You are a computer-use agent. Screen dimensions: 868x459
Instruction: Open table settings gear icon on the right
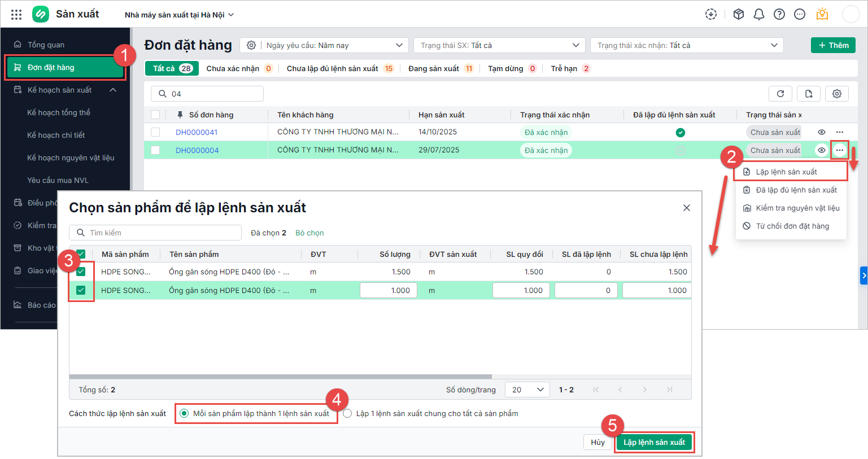click(x=837, y=94)
